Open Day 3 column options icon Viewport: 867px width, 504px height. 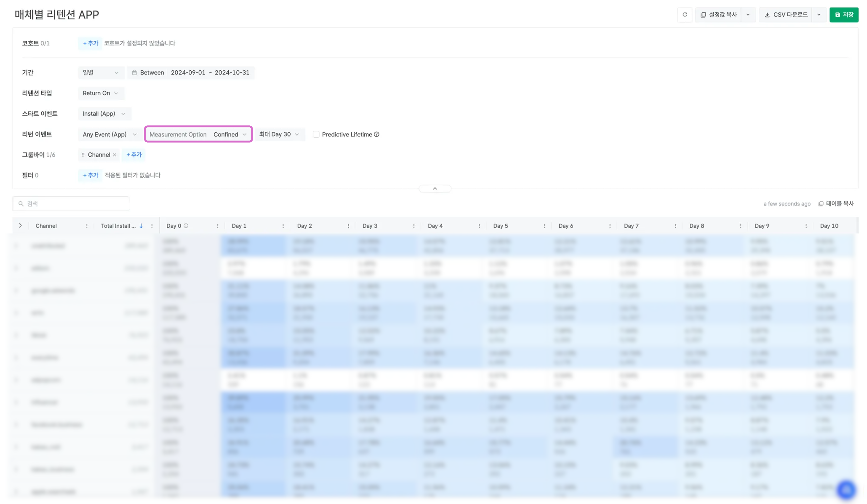tap(414, 226)
